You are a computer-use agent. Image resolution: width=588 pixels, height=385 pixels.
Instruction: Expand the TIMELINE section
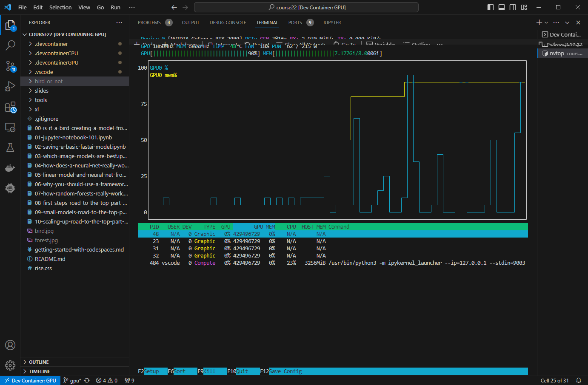pos(74,371)
